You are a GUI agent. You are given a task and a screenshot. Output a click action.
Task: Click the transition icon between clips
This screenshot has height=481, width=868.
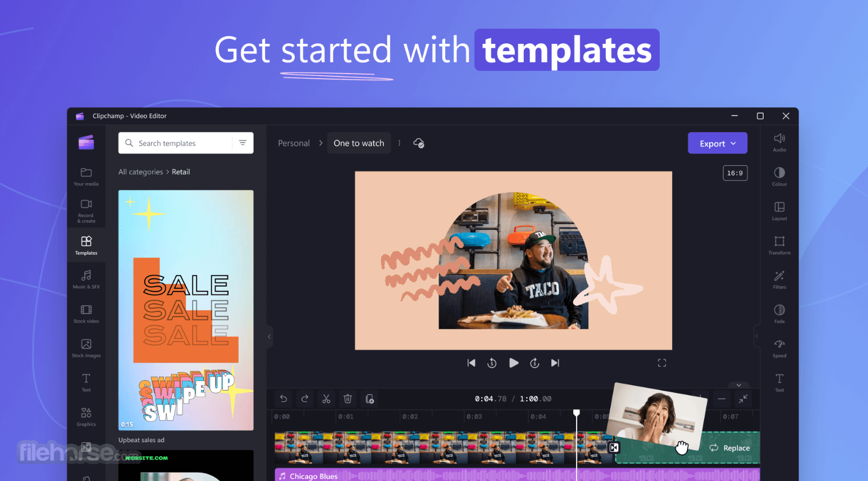(x=614, y=448)
